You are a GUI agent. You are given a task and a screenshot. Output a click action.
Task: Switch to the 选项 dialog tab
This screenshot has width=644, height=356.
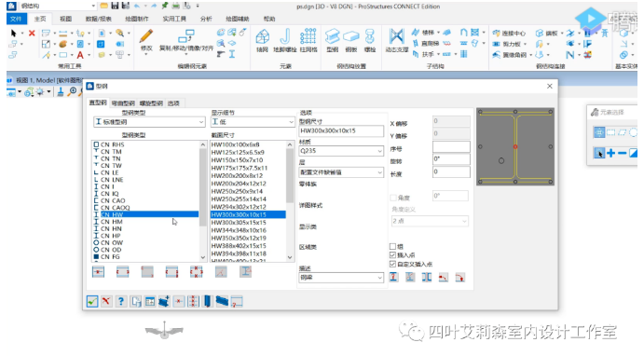click(173, 103)
